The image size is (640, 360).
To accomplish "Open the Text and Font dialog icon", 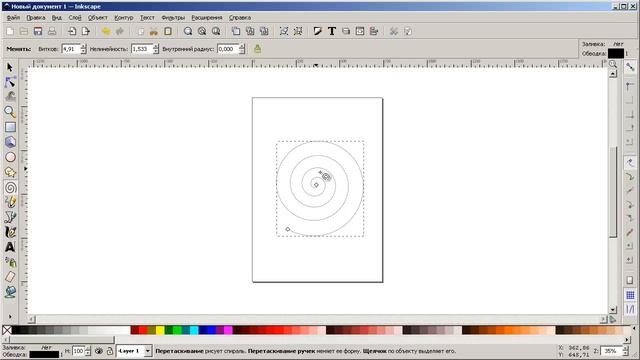I will 332,31.
